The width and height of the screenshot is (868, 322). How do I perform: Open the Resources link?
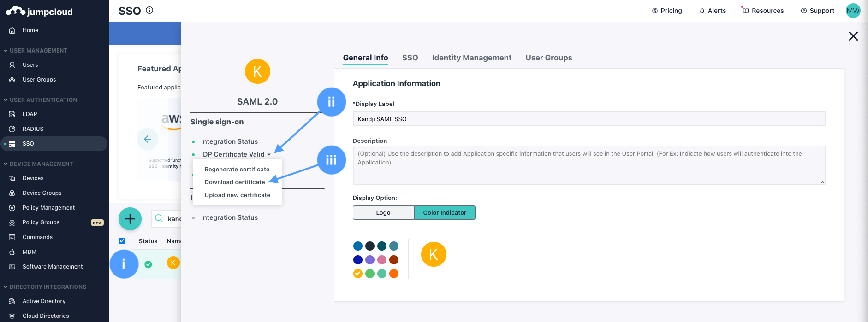[x=763, y=11]
